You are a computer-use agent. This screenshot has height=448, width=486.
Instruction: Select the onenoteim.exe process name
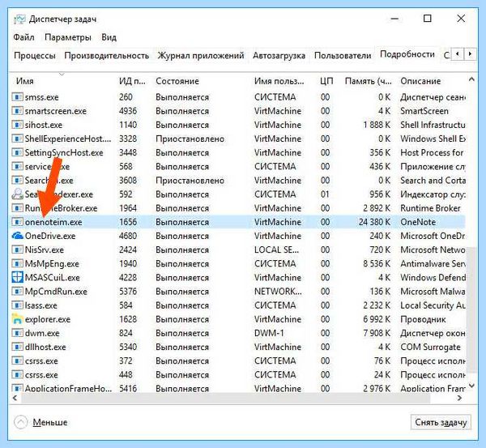coord(53,222)
